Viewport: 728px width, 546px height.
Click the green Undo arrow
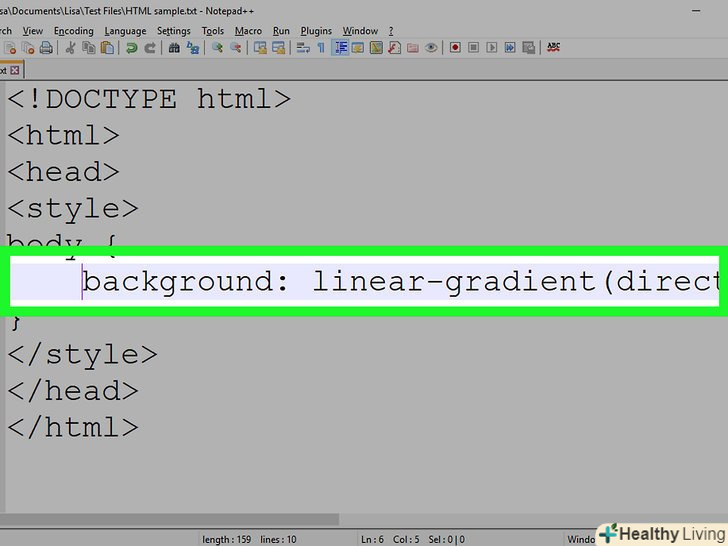click(x=132, y=47)
